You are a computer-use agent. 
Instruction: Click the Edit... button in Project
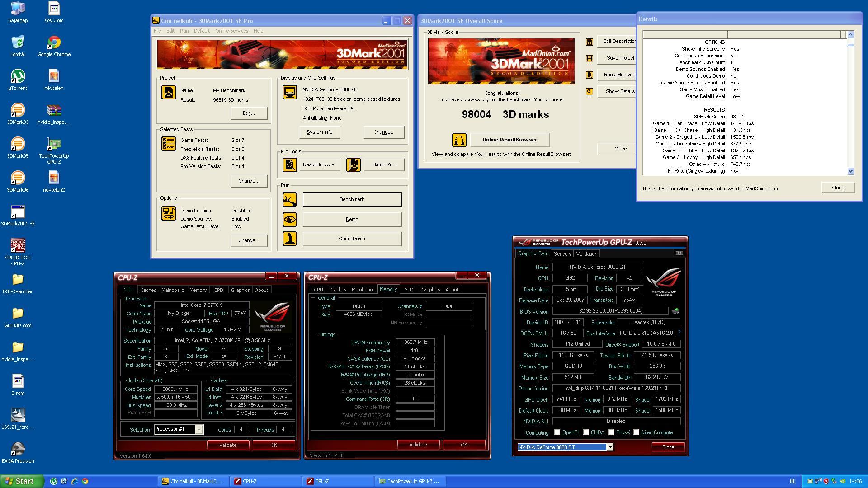coord(249,113)
